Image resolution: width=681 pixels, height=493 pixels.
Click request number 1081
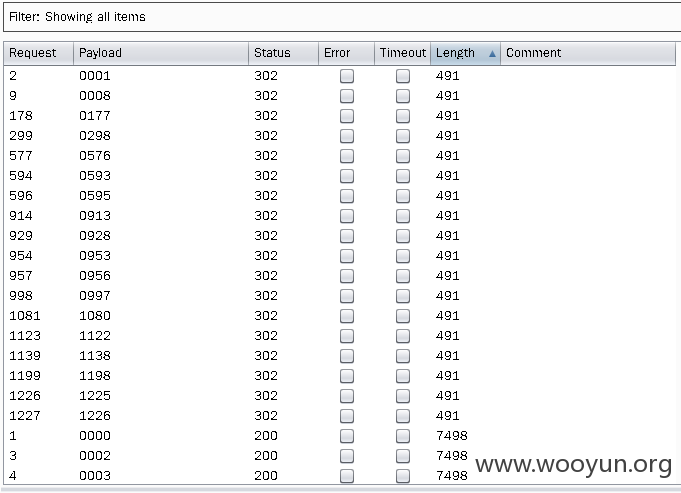point(25,316)
